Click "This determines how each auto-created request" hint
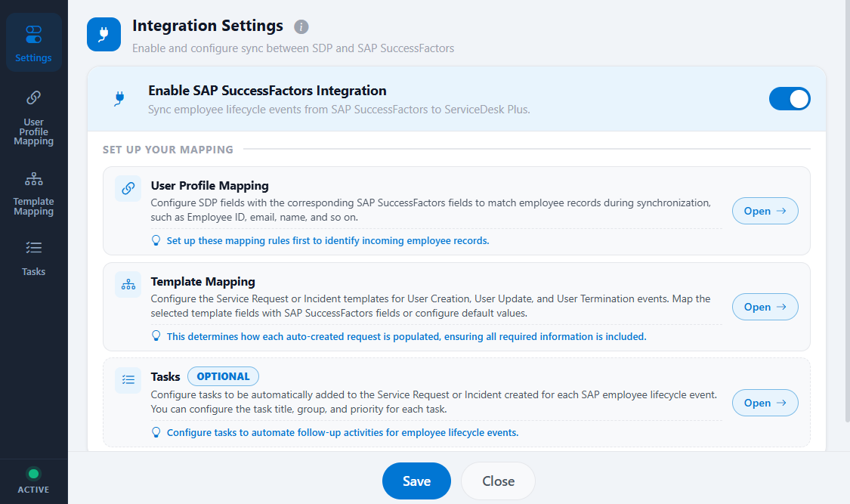 pyautogui.click(x=406, y=336)
